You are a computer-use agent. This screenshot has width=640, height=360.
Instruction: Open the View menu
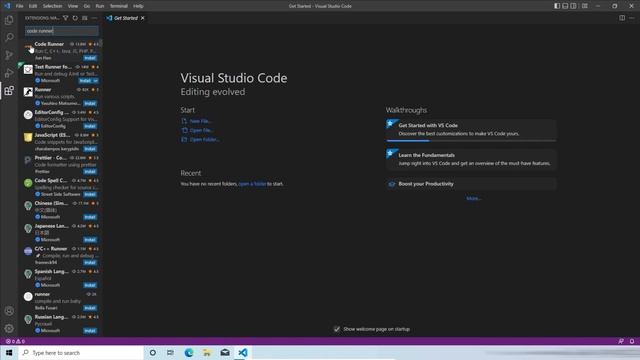point(73,6)
